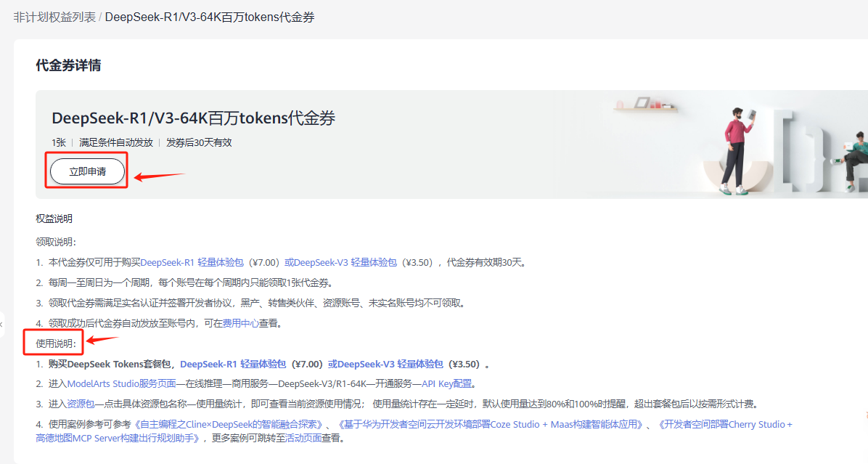Screen dimensions: 868x464
Task: Open 《自主编程之Cline×DeepSeek的智能融合探索》 article link
Action: click(229, 425)
